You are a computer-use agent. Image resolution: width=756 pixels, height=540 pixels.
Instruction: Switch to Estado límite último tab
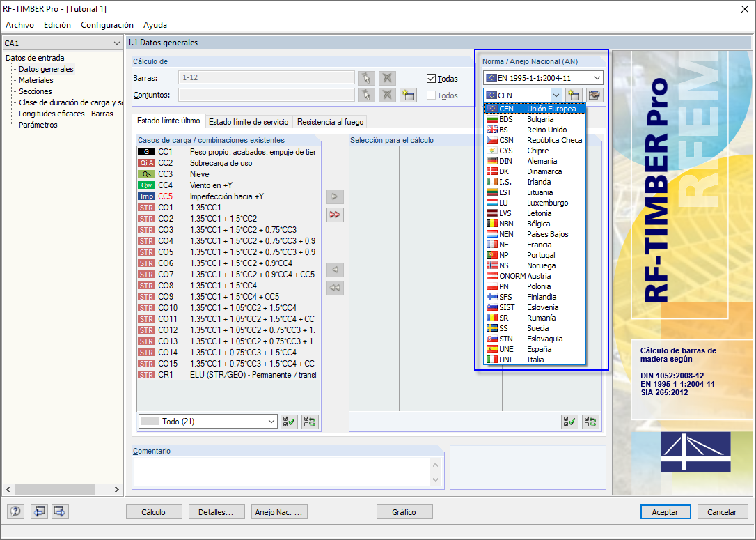pos(168,121)
